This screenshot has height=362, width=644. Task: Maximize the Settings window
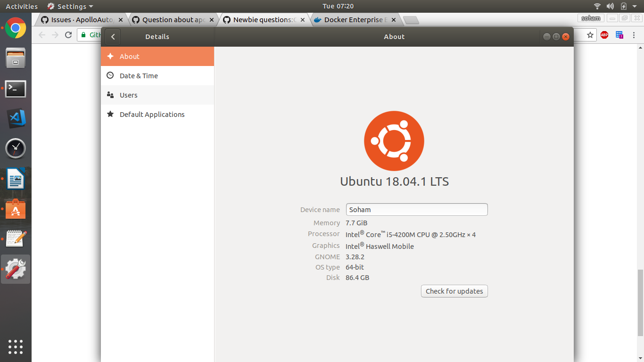[556, 37]
